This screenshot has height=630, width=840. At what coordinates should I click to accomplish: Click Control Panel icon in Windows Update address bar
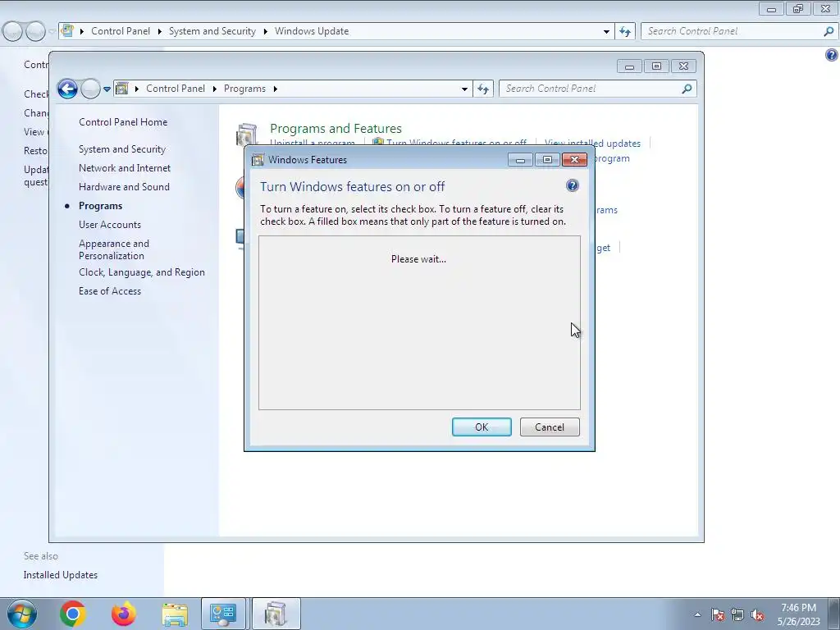67,31
